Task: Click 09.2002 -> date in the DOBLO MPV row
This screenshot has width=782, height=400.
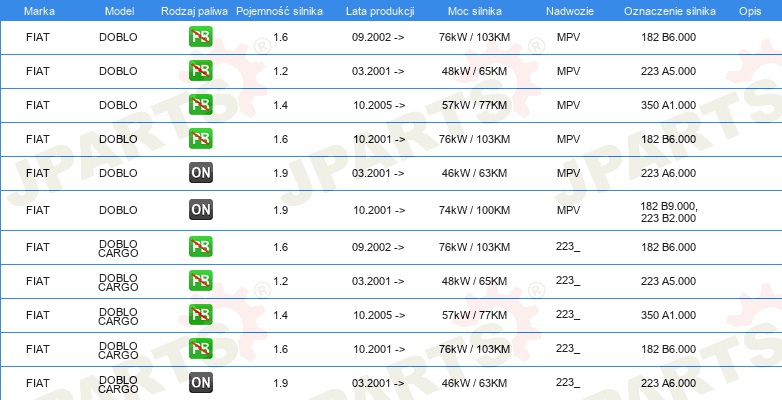Action: pyautogui.click(x=378, y=37)
